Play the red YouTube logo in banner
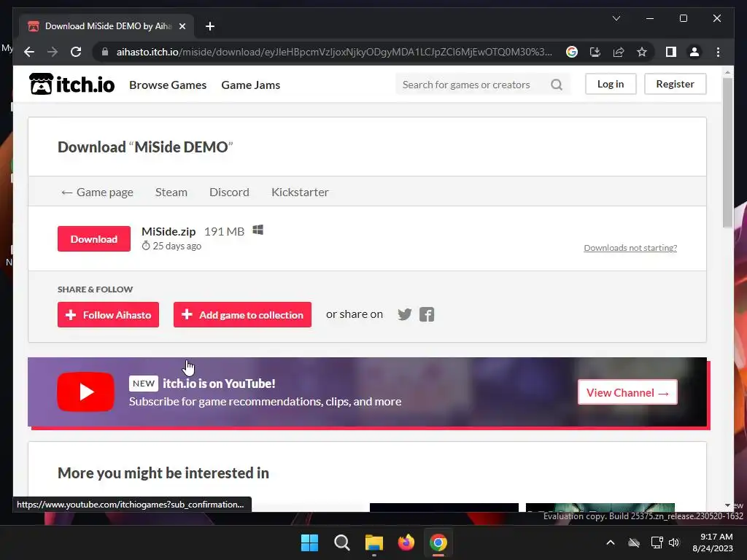The height and width of the screenshot is (560, 747). point(86,392)
